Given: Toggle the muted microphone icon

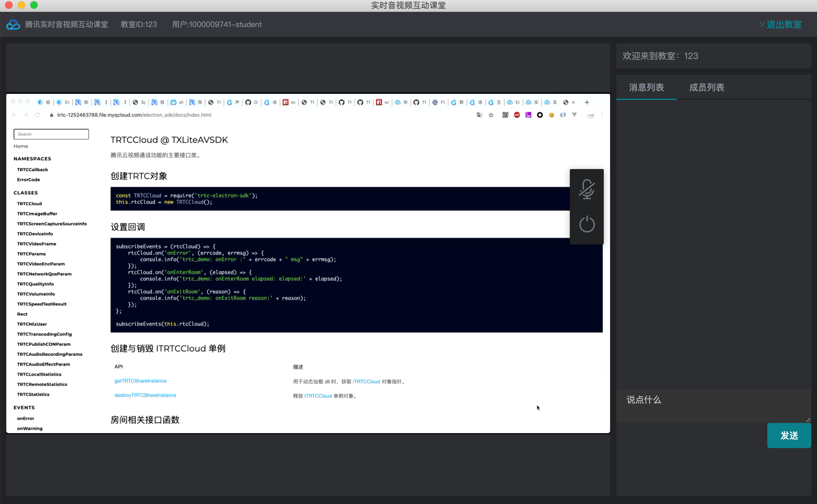Looking at the screenshot, I should [x=586, y=189].
